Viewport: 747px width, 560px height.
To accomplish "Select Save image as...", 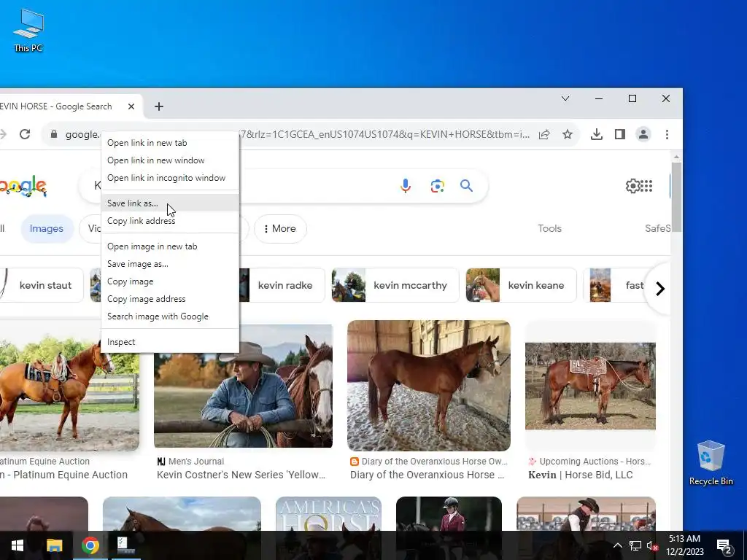I will tap(170, 264).
